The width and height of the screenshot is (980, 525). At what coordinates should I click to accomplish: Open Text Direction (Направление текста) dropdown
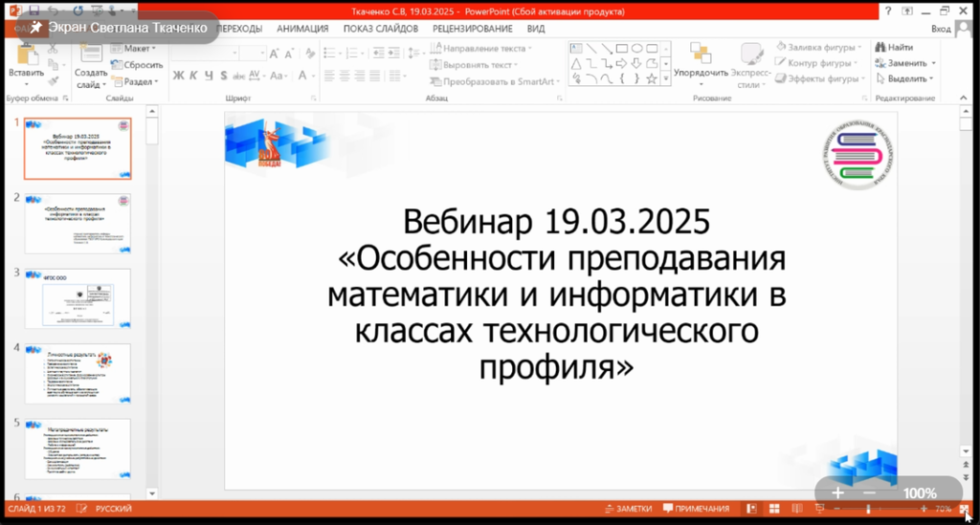480,48
